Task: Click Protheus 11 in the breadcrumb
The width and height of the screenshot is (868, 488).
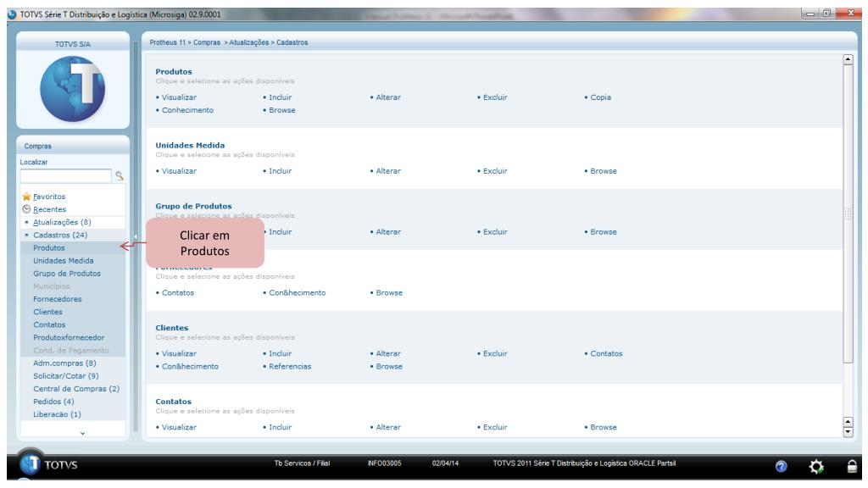Action: (168, 42)
